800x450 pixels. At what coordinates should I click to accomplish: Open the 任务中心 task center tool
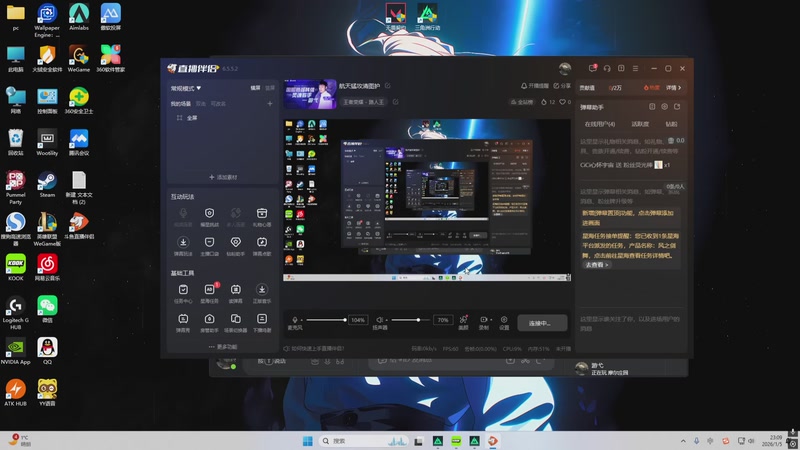pos(183,293)
